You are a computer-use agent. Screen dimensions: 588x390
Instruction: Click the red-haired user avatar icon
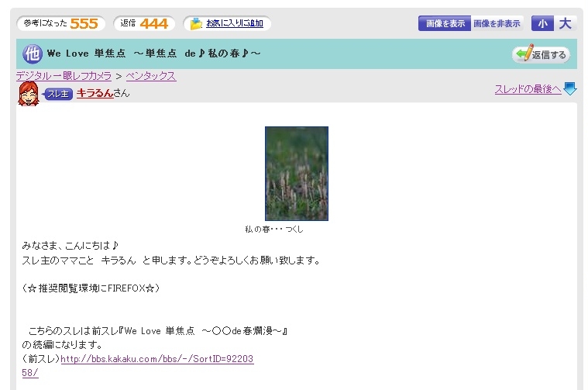(x=29, y=94)
